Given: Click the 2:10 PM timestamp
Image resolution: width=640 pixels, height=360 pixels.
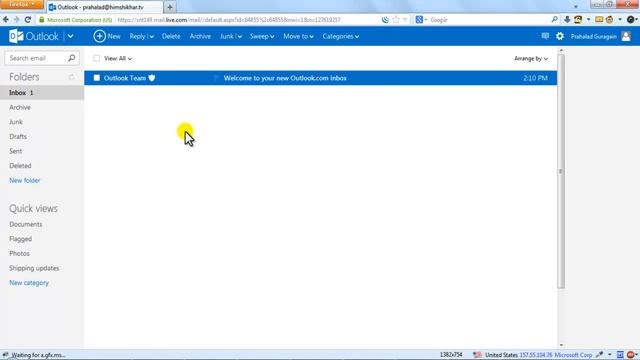Looking at the screenshot, I should click(535, 78).
